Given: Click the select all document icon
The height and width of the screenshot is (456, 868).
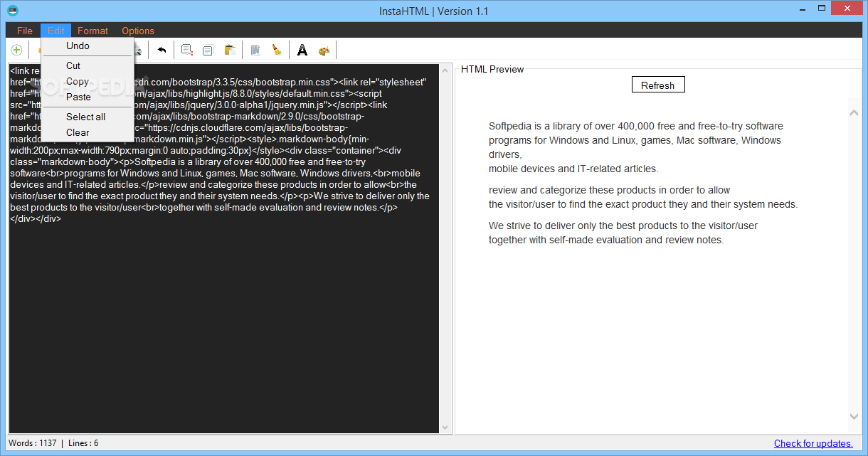Looking at the screenshot, I should (x=255, y=50).
